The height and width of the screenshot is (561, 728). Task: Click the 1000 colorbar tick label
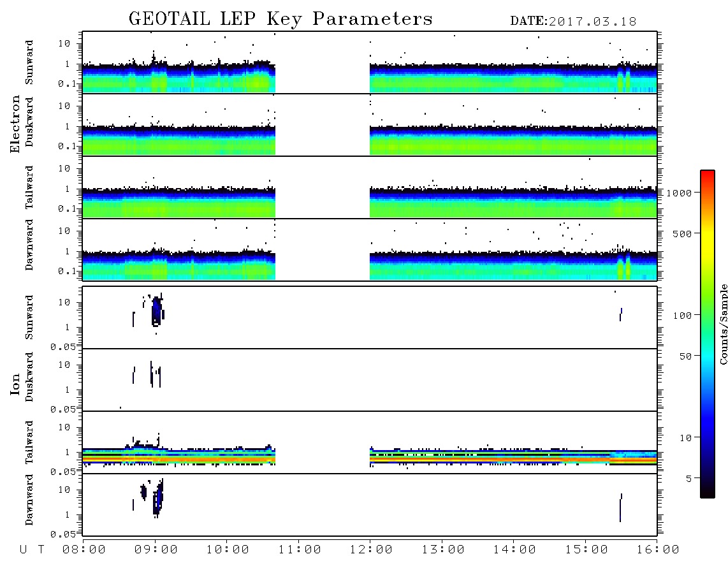click(x=680, y=193)
